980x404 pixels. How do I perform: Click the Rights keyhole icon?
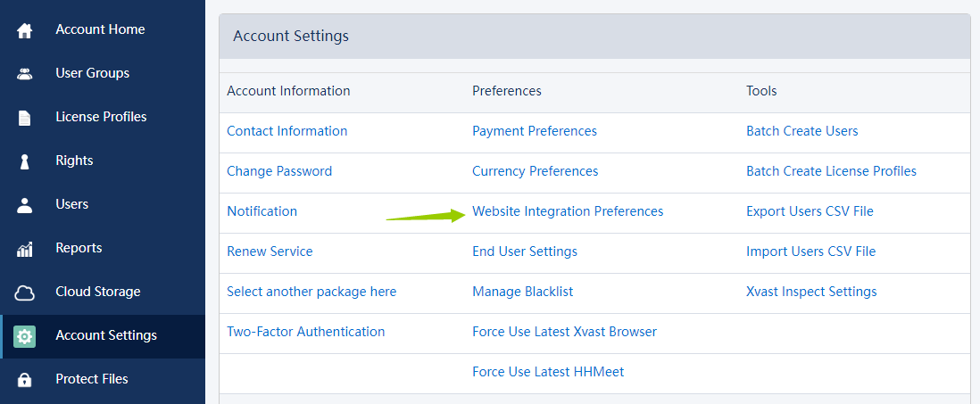pos(25,161)
